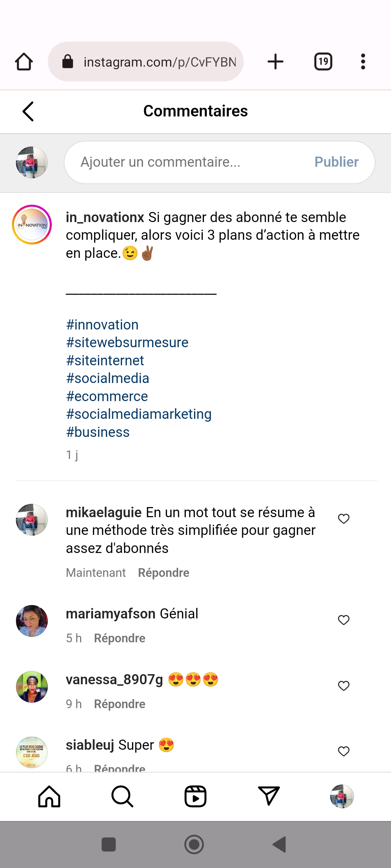Open a new browser tab

point(276,61)
